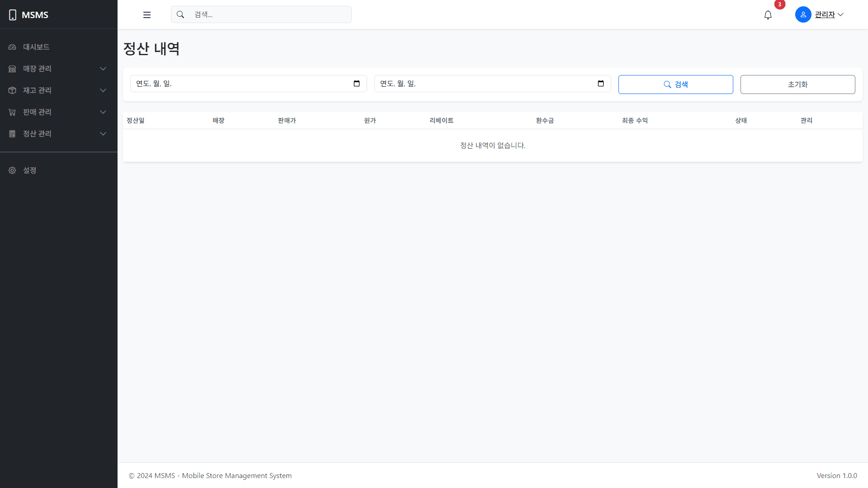Click the 최종 수익 column header

click(x=635, y=121)
